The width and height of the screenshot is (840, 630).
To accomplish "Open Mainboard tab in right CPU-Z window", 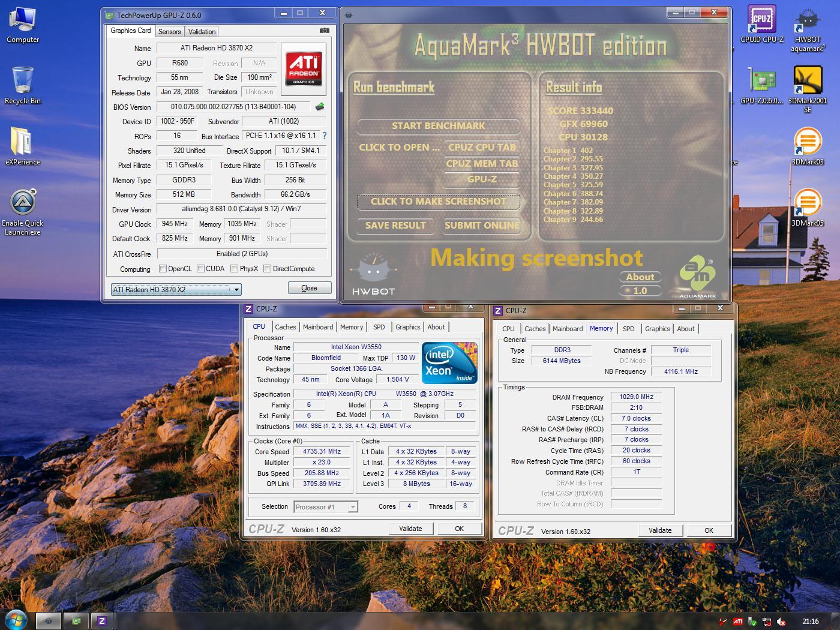I will (568, 329).
